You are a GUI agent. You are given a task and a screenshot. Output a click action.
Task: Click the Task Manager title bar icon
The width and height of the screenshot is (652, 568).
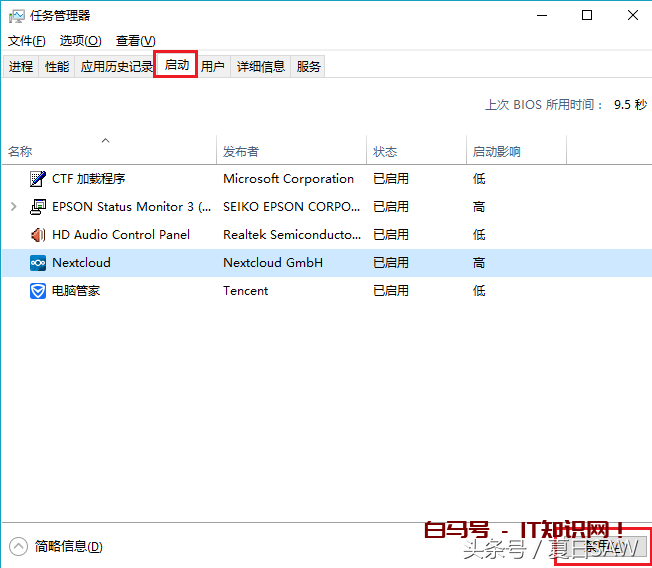pos(17,16)
